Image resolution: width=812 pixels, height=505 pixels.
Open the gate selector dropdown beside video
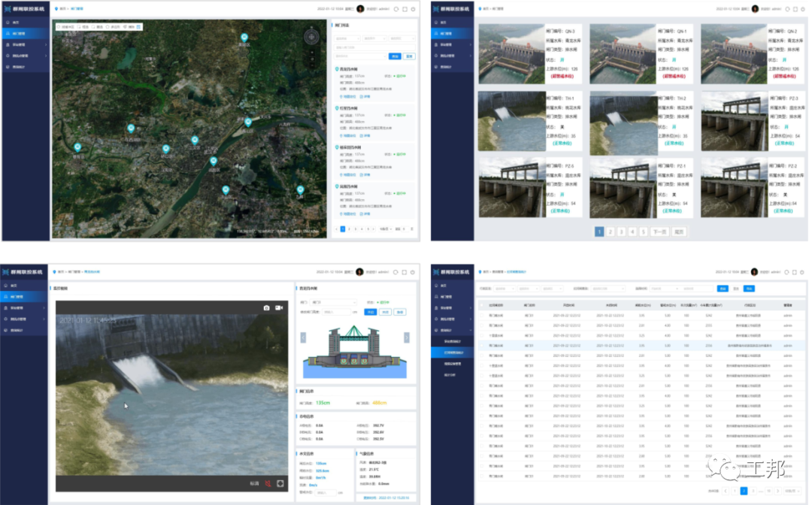tap(333, 302)
